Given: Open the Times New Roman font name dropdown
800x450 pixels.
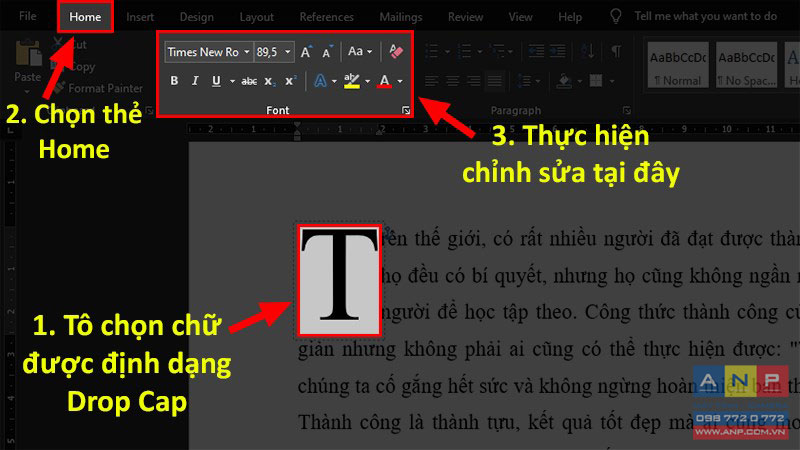Looking at the screenshot, I should pos(246,52).
